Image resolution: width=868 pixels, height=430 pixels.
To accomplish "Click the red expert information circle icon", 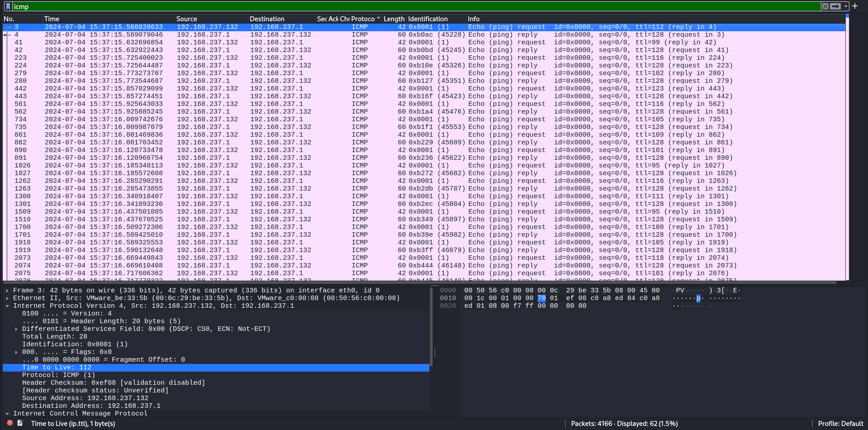I will tap(10, 423).
